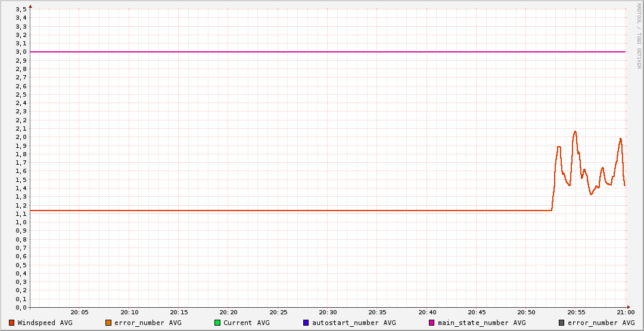644x331 pixels.
Task: Click the 3,0 value on the y-axis
Action: point(21,52)
